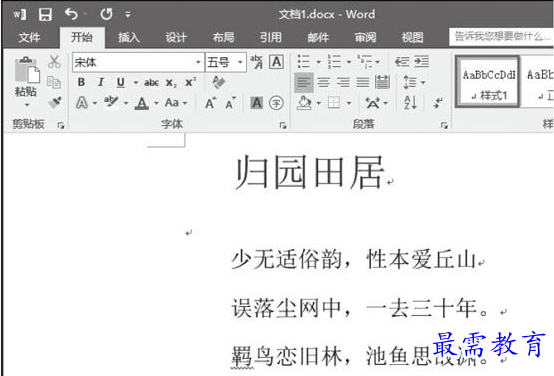
Task: Apply font color with underlined A
Action: pos(142,103)
